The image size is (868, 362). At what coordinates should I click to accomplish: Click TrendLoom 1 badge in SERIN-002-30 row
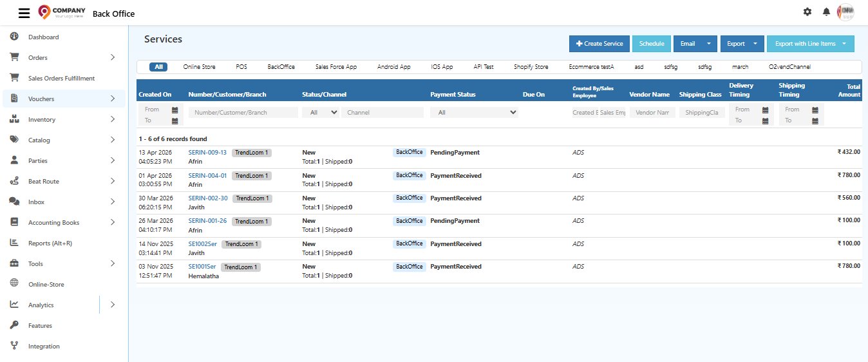click(252, 198)
